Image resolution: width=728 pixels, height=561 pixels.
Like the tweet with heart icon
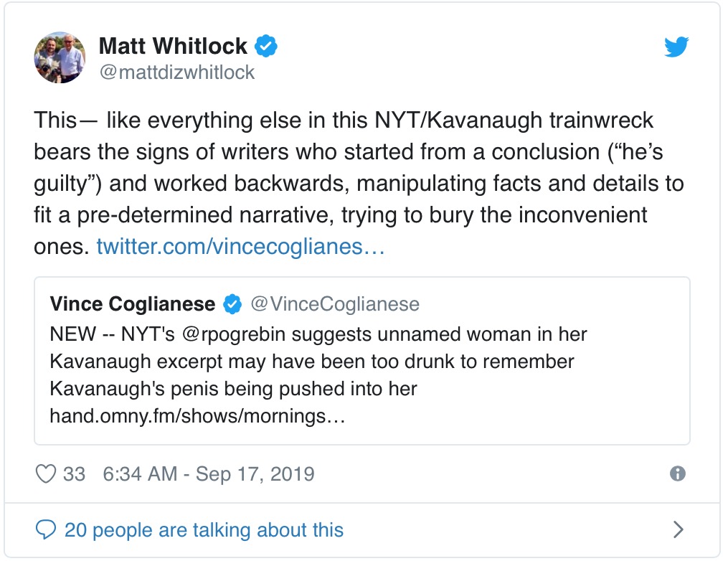[x=46, y=474]
